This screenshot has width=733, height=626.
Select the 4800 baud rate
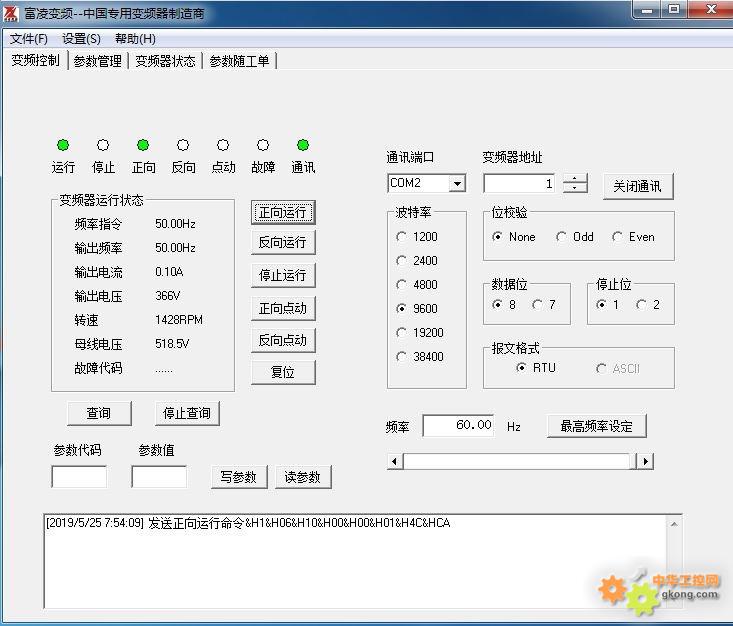(x=417, y=284)
